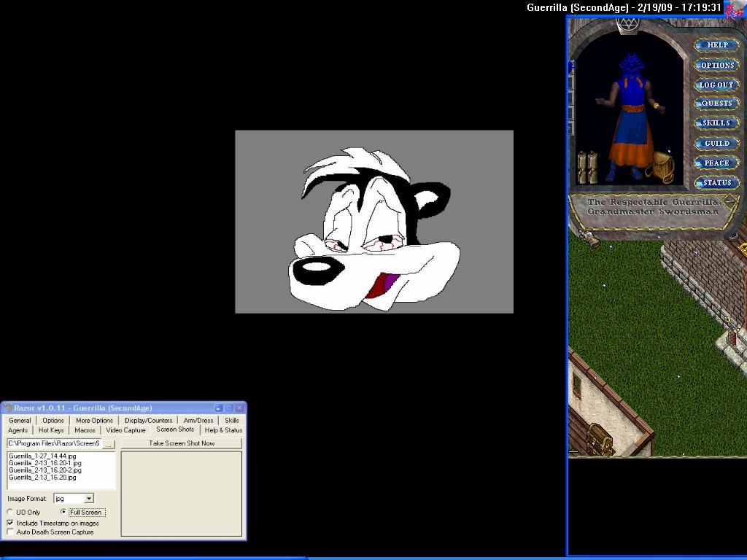This screenshot has height=560, width=747.
Task: Open the Video Capture tab
Action: (125, 430)
